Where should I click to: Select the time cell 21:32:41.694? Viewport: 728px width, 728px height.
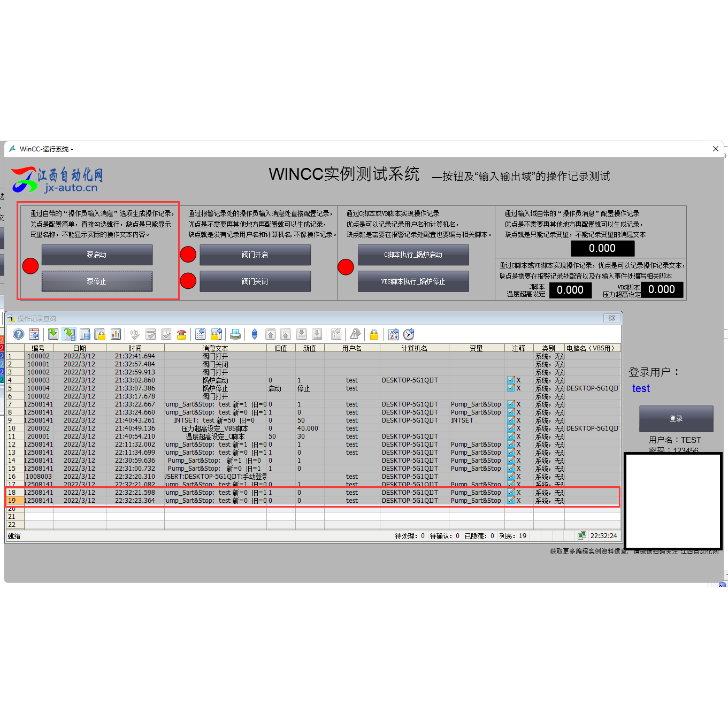click(x=135, y=356)
